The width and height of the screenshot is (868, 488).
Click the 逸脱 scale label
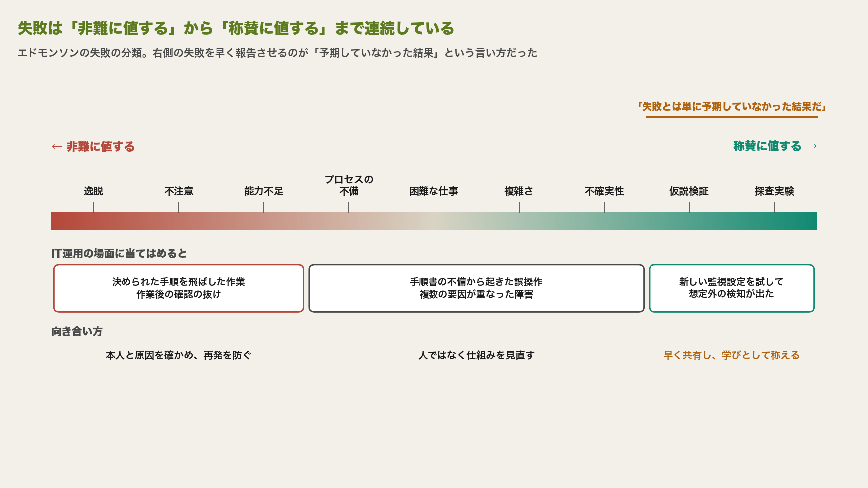pos(94,191)
